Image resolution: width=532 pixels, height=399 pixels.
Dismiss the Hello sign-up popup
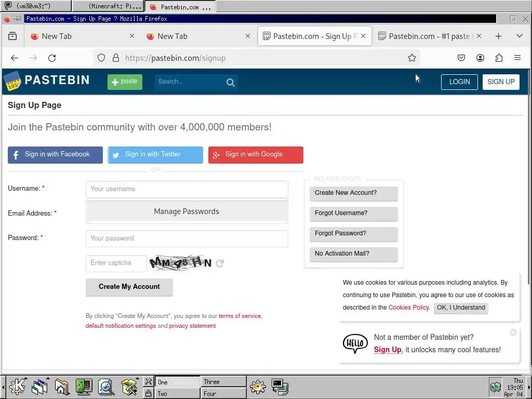click(x=513, y=332)
